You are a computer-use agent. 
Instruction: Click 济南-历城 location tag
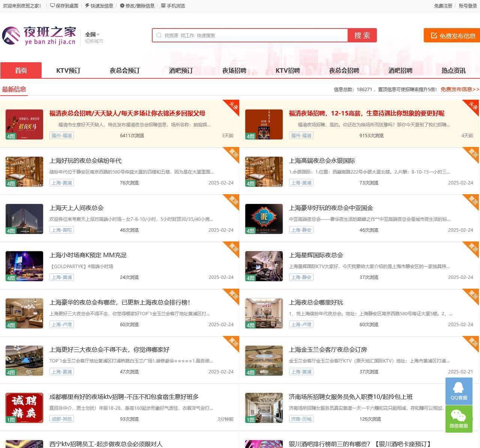301,419
